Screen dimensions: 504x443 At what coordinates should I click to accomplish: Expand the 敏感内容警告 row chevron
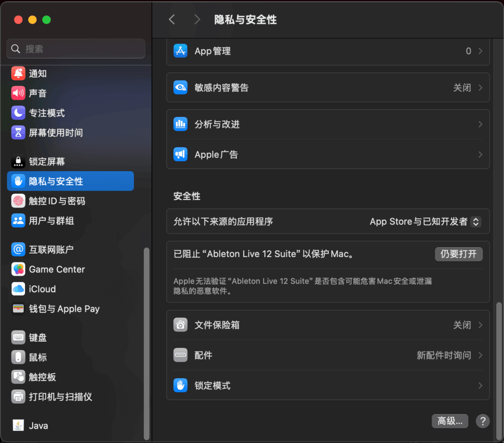[480, 88]
